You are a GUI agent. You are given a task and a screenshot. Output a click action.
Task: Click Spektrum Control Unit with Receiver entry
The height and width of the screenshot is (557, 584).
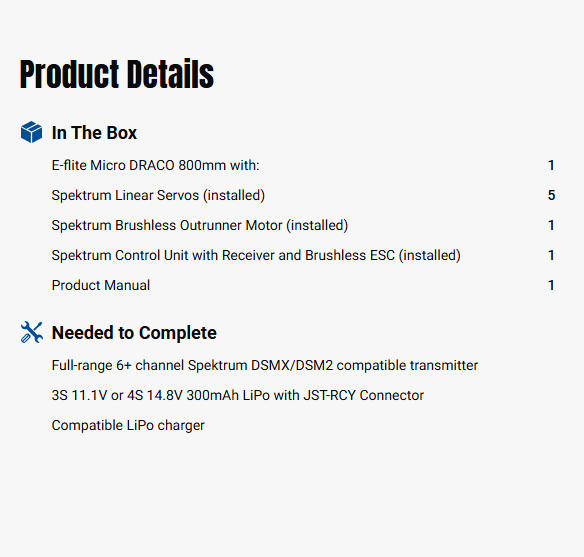(x=256, y=255)
